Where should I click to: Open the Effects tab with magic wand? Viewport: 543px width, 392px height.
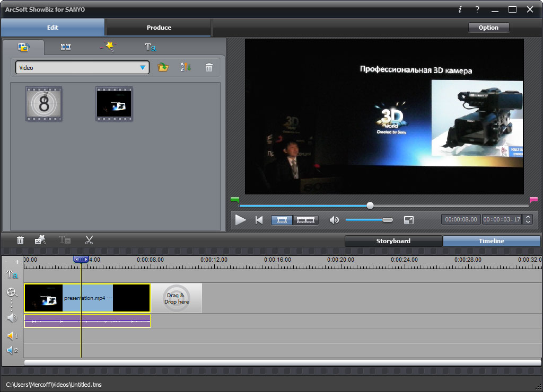pyautogui.click(x=108, y=47)
